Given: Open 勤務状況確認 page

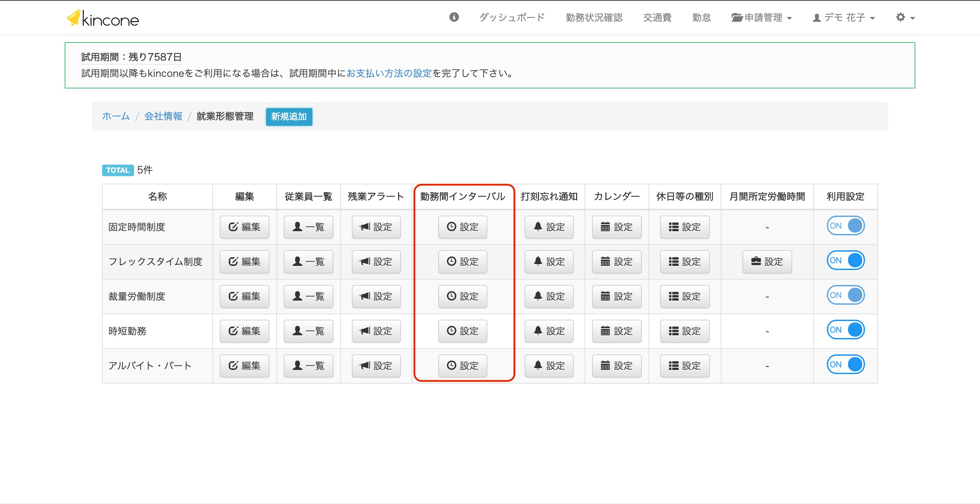Looking at the screenshot, I should (594, 17).
